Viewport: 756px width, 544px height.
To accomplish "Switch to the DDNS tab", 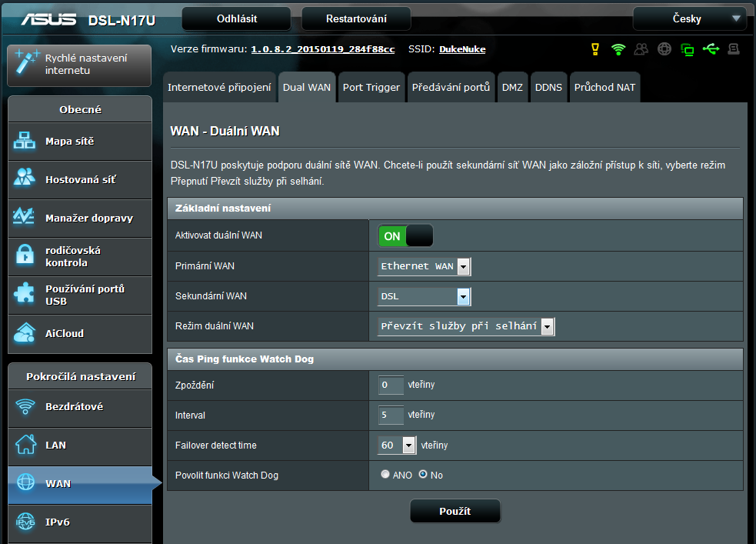I will 548,87.
